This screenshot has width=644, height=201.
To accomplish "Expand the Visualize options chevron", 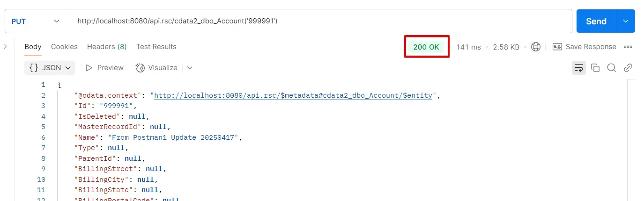I will (190, 68).
